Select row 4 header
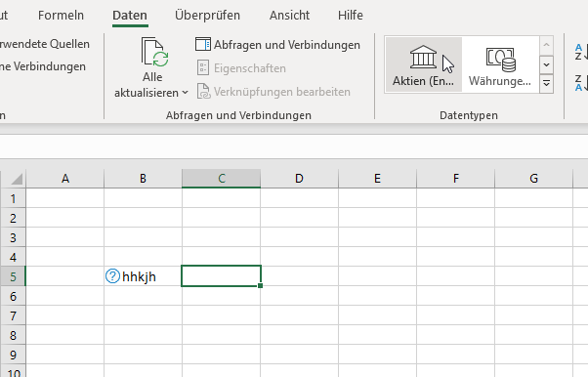 point(13,257)
